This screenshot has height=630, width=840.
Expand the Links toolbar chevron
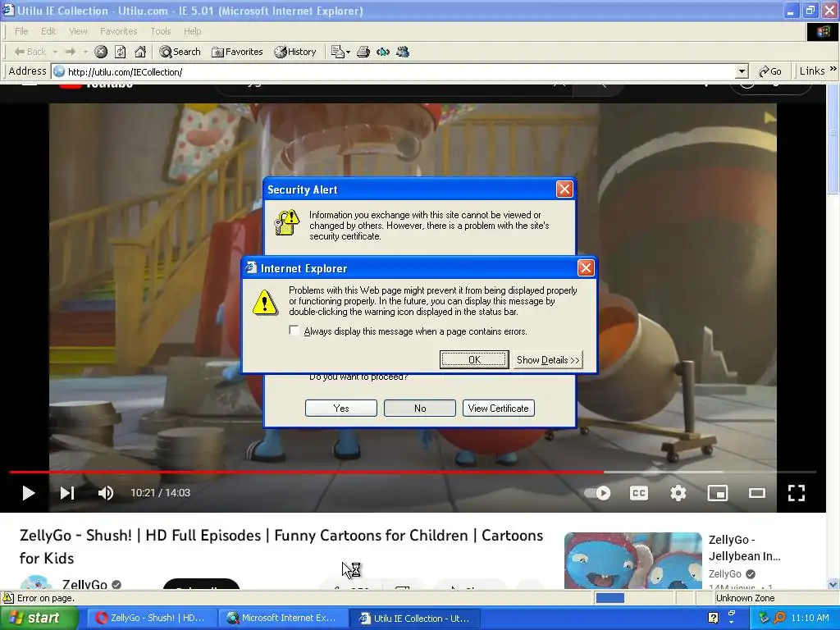tap(833, 69)
